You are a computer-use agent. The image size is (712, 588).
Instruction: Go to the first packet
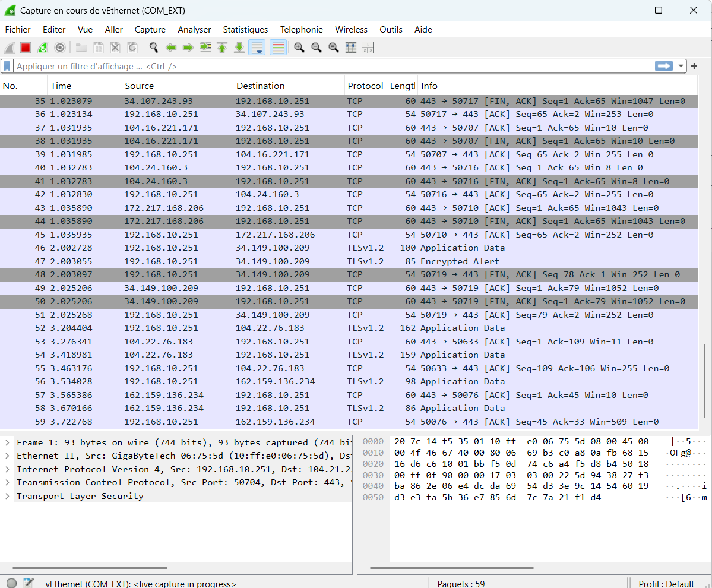[x=222, y=48]
